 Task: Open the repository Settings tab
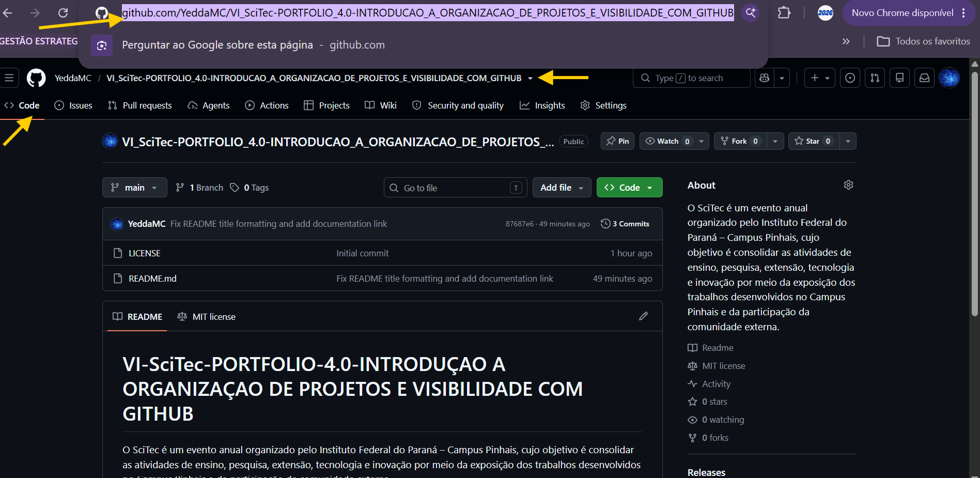pos(603,105)
